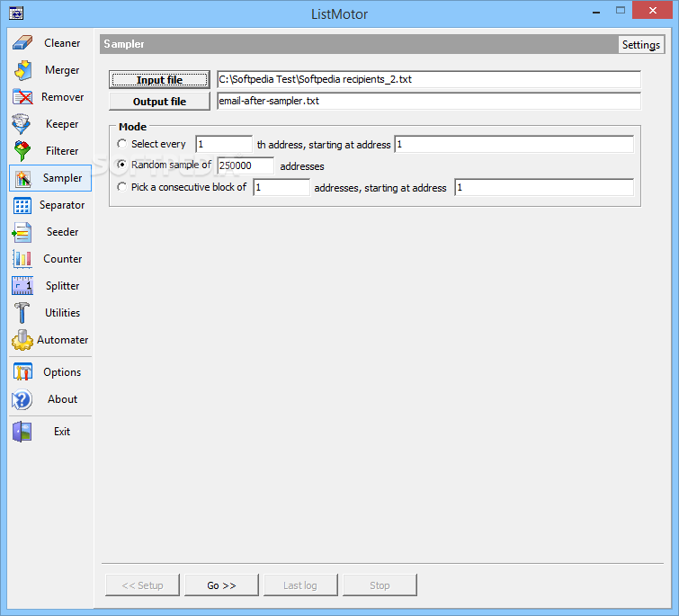Open Settings in the Sampler header
Viewport: 679px width, 616px height.
pyautogui.click(x=641, y=45)
